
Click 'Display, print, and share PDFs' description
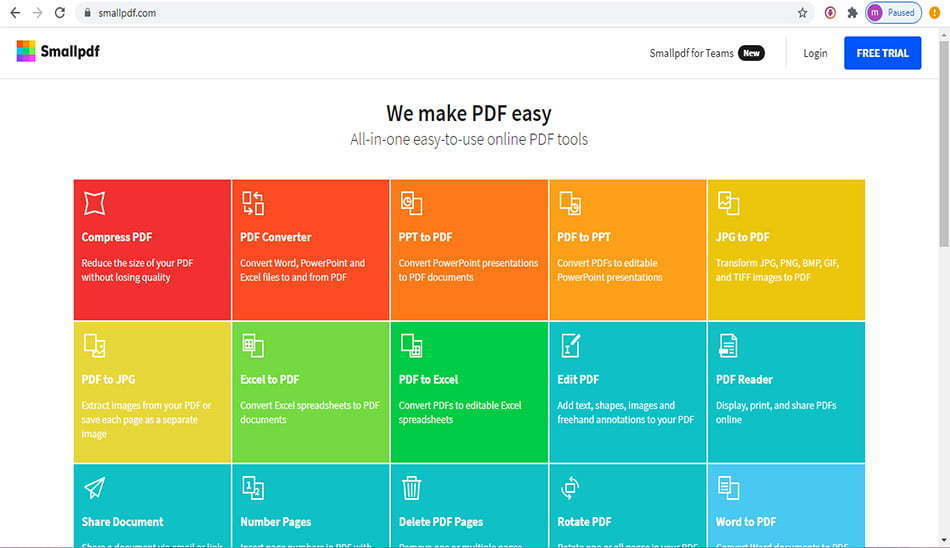[776, 413]
